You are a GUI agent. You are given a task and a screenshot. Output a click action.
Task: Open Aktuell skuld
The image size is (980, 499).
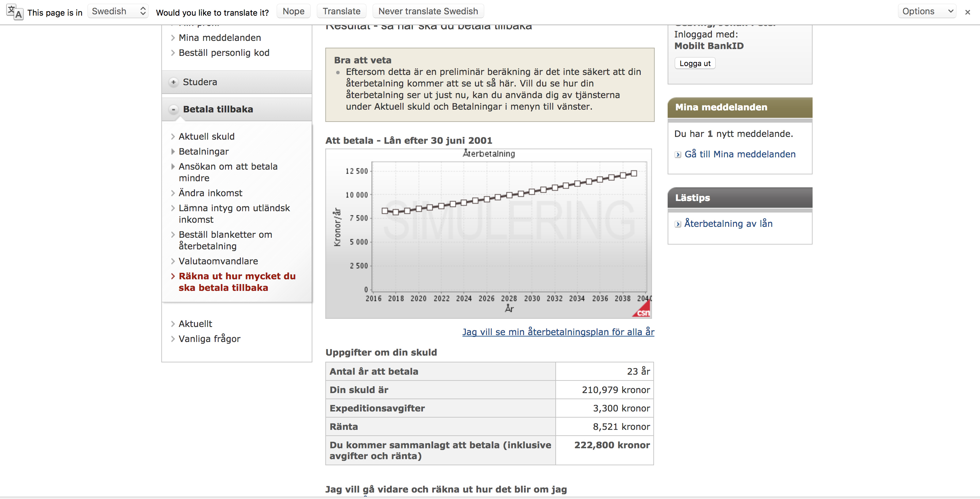coord(207,136)
